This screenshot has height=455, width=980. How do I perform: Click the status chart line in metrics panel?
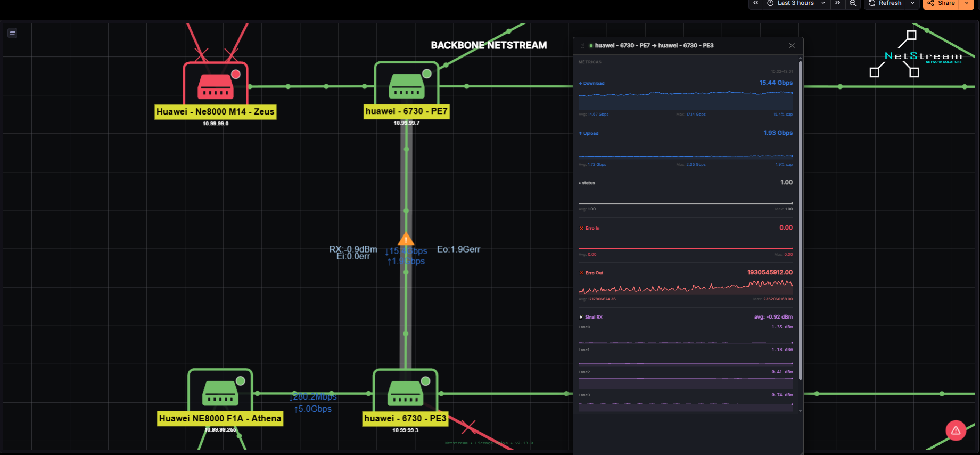click(686, 203)
